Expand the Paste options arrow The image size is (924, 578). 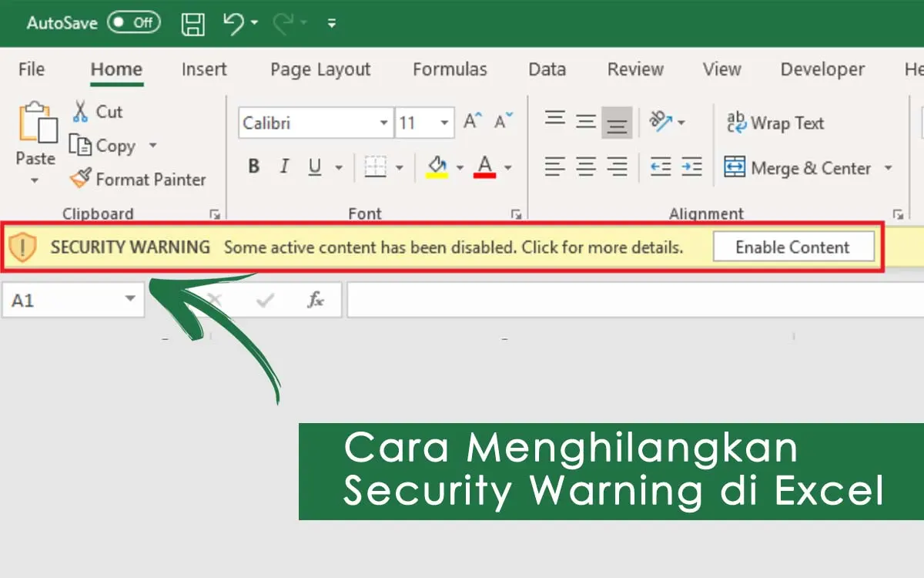coord(35,181)
